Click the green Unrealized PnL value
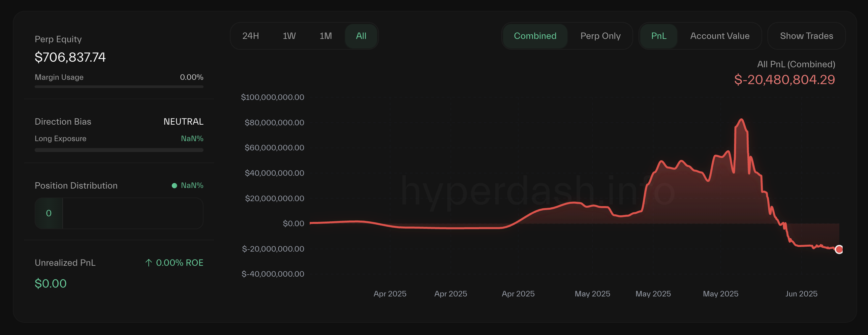 [x=50, y=284]
